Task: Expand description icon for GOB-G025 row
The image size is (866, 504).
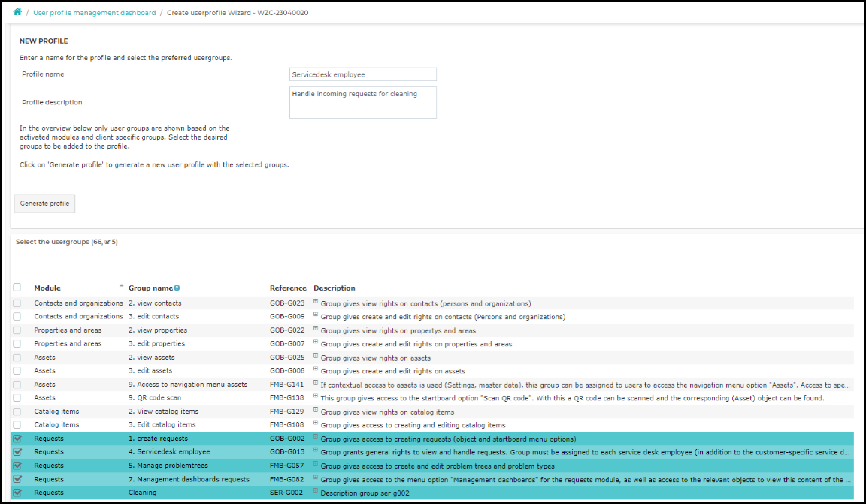Action: [x=316, y=355]
